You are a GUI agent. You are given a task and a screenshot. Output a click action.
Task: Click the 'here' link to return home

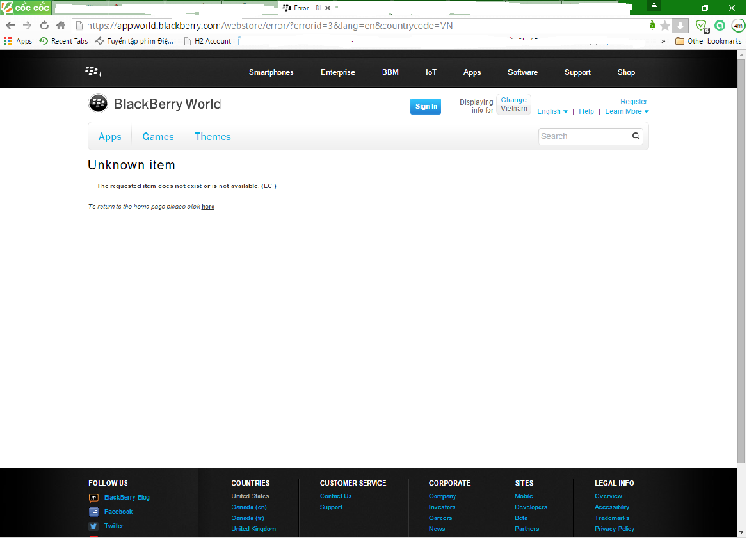coord(208,207)
